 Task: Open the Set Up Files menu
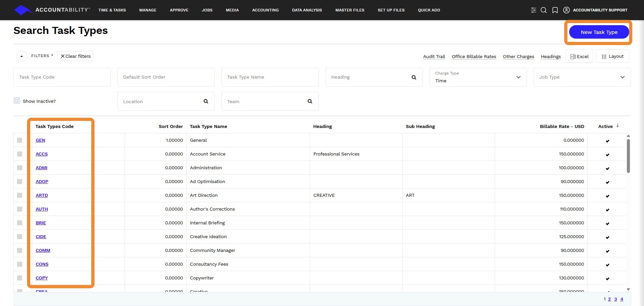pos(391,10)
